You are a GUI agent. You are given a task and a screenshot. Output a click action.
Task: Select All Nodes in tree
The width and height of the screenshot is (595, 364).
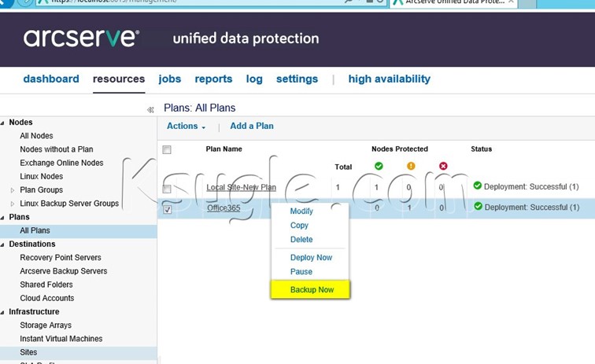tap(36, 136)
